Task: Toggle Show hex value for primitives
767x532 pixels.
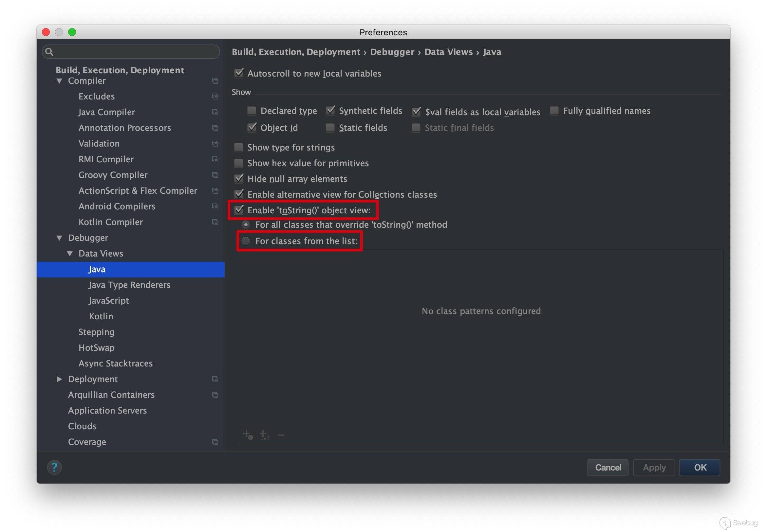Action: click(x=238, y=163)
